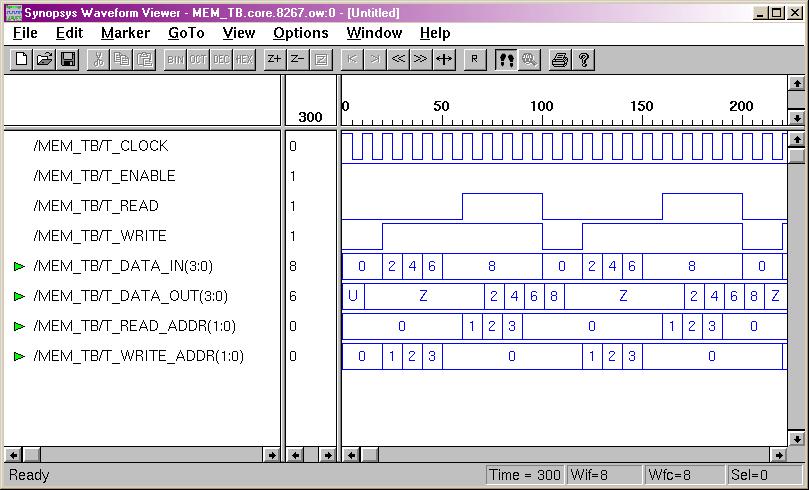Click the Save diskette icon
The height and width of the screenshot is (490, 809).
pyautogui.click(x=67, y=59)
